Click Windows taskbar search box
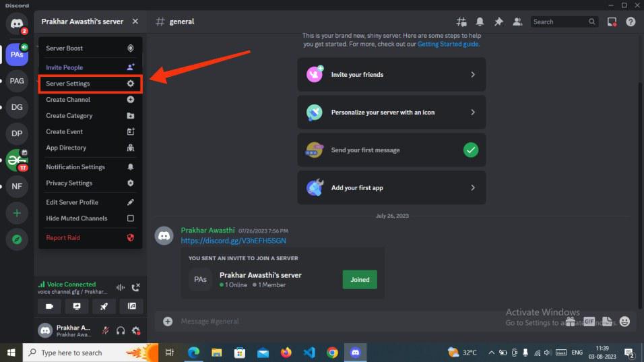The height and width of the screenshot is (362, 644). tap(90, 353)
